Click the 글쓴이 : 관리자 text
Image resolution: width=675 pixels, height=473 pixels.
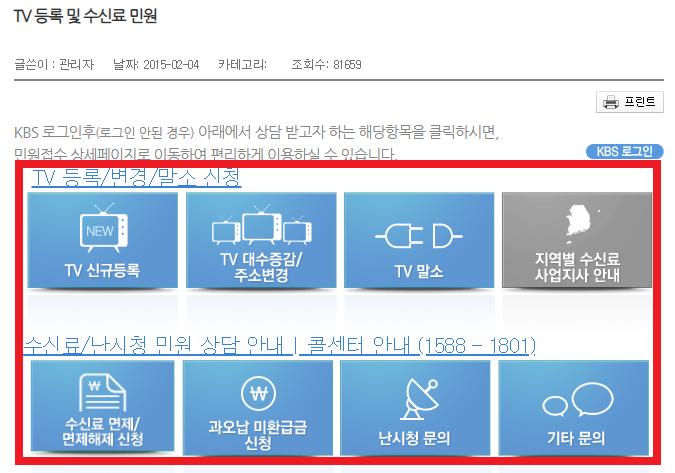(54, 65)
